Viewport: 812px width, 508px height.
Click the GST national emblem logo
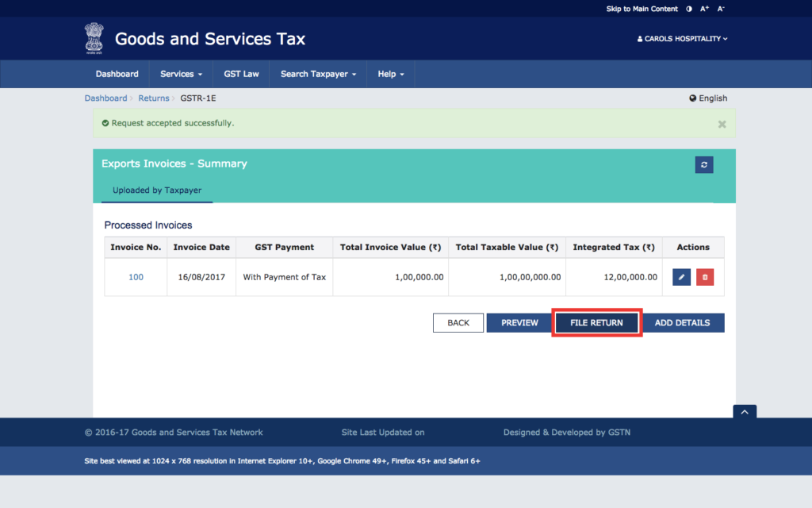[x=94, y=38]
